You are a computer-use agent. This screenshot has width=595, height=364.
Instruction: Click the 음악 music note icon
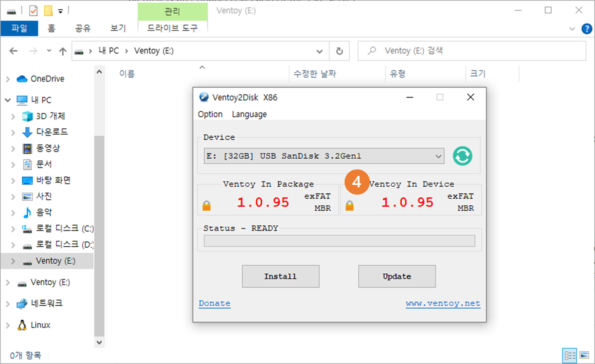(27, 213)
